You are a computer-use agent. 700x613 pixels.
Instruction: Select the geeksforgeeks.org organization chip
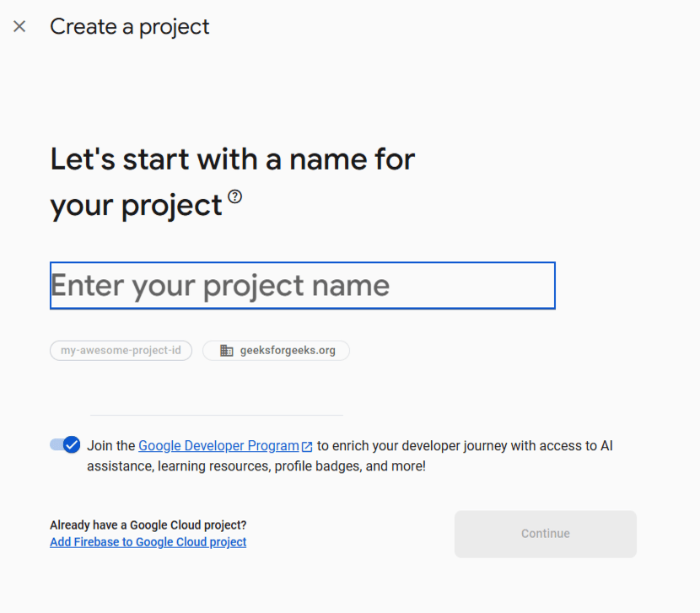tap(277, 351)
